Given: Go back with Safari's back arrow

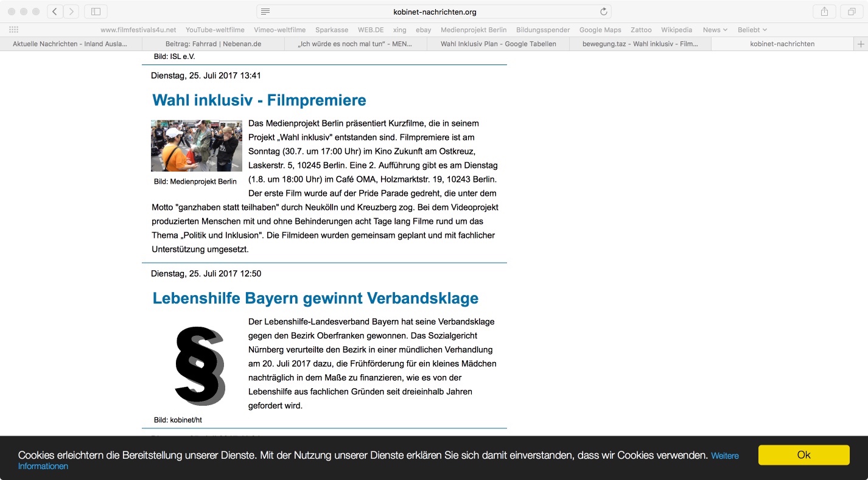Looking at the screenshot, I should coord(55,12).
